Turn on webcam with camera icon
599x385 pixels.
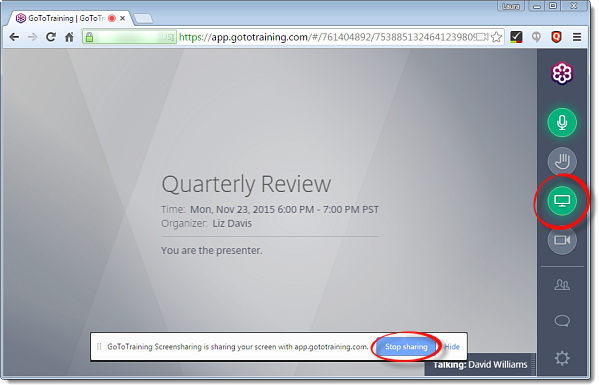[562, 240]
